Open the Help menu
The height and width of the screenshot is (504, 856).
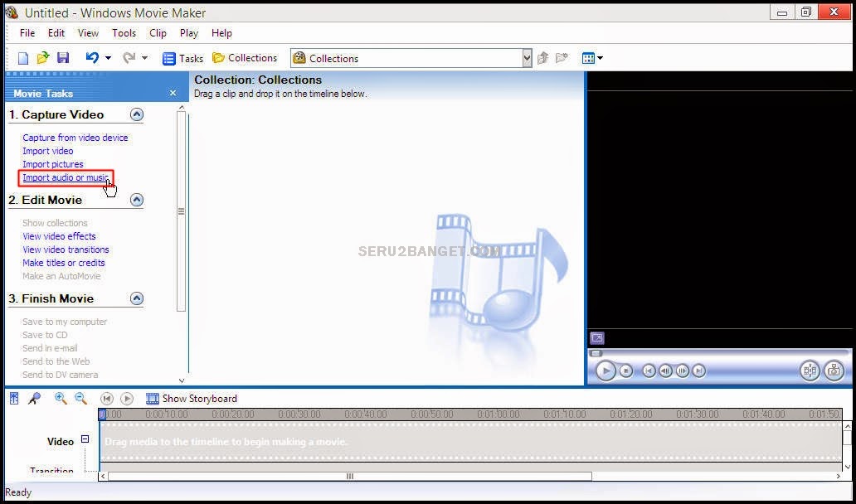pyautogui.click(x=221, y=33)
